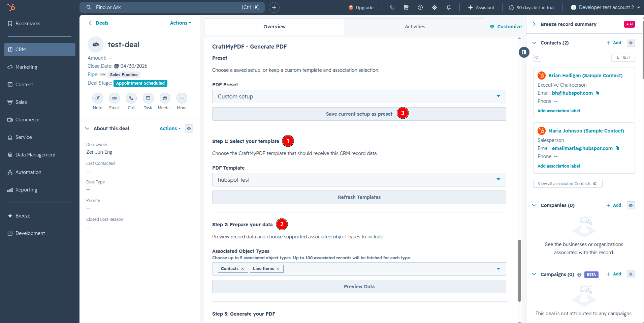Click the Sort button in Contacts
The height and width of the screenshot is (323, 644).
pyautogui.click(x=623, y=58)
